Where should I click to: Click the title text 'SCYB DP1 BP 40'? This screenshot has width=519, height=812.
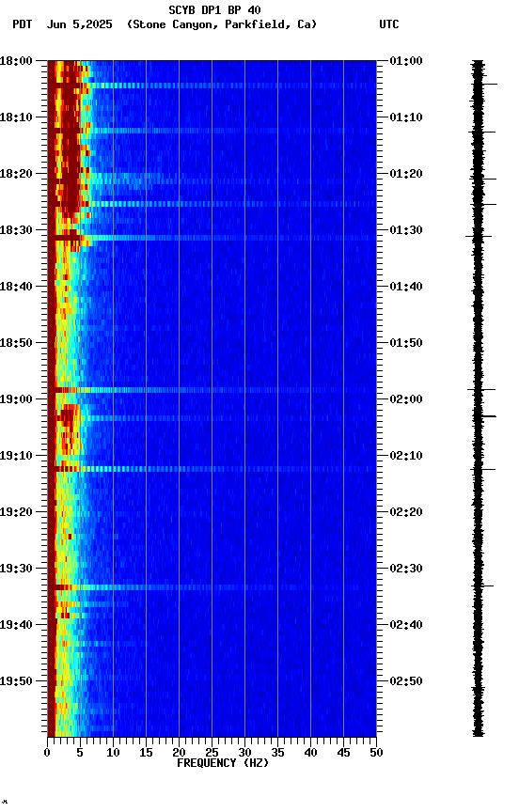(x=214, y=9)
